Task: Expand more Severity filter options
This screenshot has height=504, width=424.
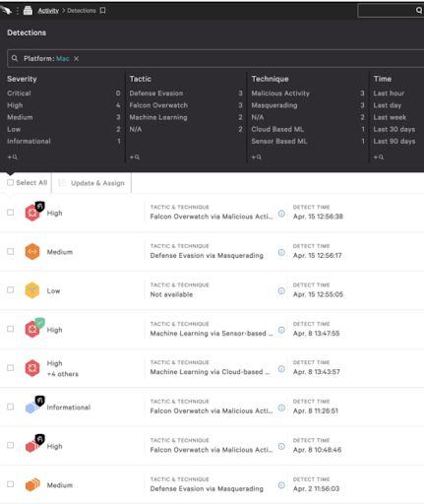Action: click(13, 157)
